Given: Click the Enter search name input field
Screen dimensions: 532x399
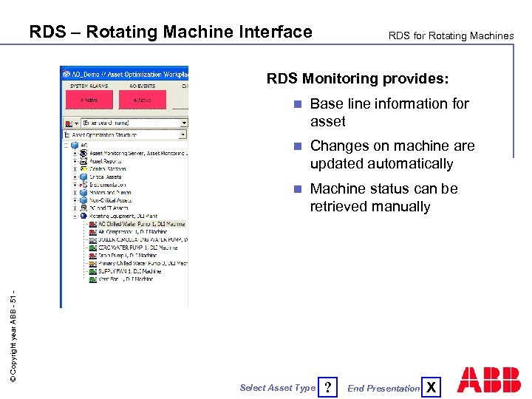Looking at the screenshot, I should (x=131, y=123).
